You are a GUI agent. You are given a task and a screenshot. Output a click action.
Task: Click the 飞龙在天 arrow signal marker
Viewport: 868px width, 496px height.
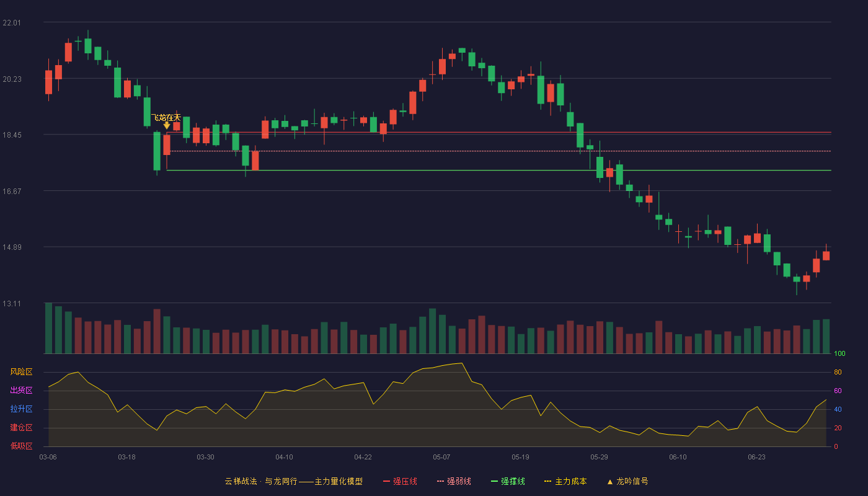click(x=167, y=125)
